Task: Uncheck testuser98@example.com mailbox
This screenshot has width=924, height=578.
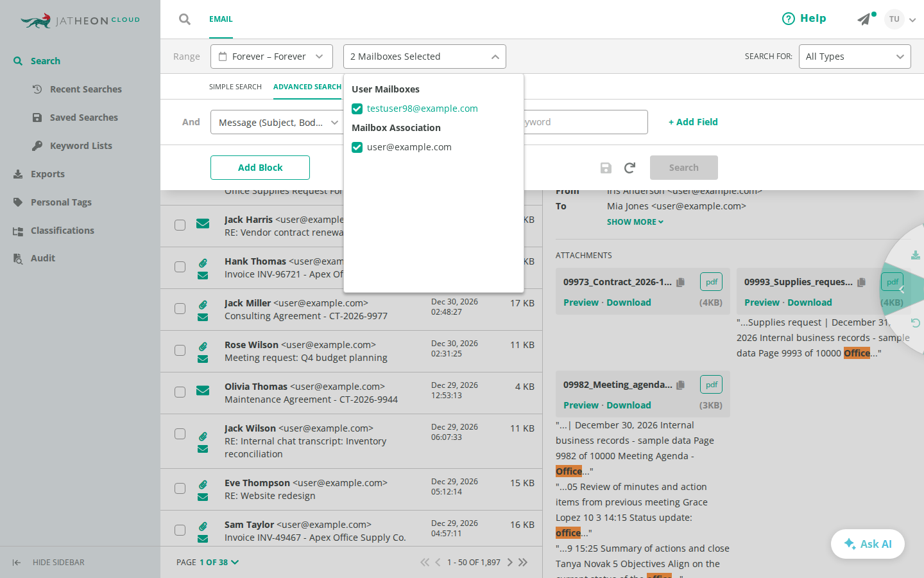Action: 357,109
